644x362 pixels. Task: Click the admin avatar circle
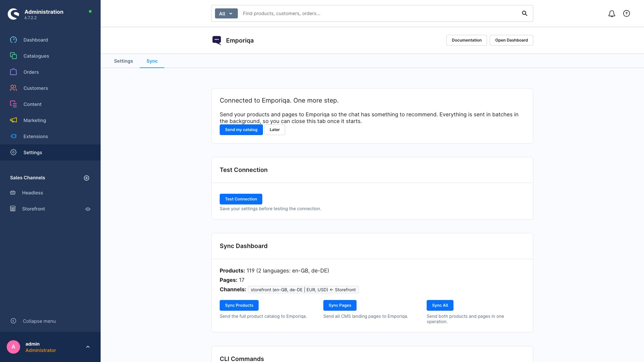(13, 347)
